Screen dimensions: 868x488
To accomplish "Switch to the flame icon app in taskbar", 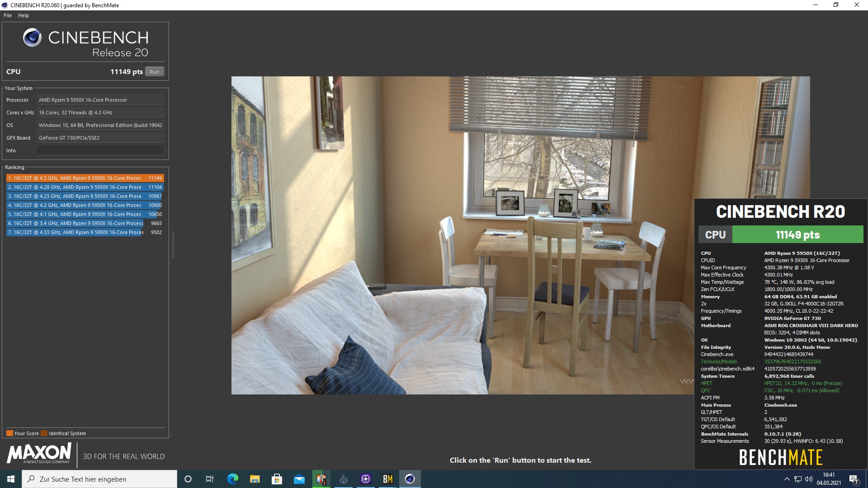I will [343, 479].
